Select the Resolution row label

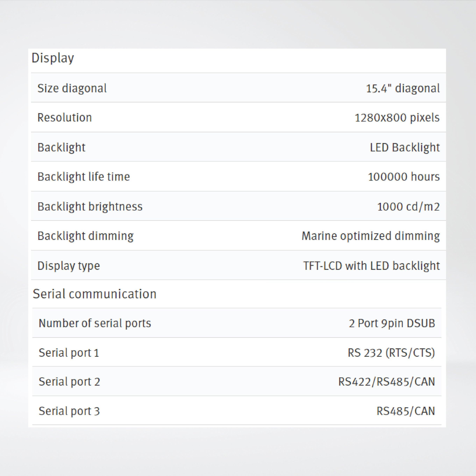(65, 118)
